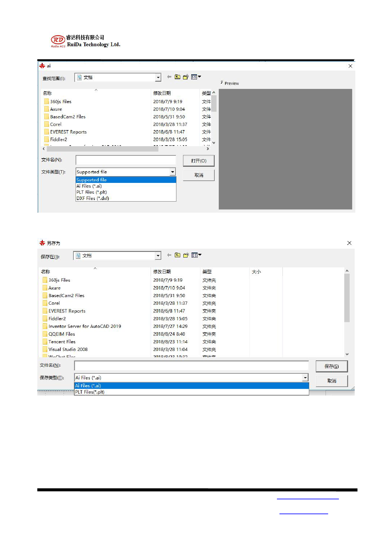Select Visual Studio 2008 folder in save dialog

(68, 349)
